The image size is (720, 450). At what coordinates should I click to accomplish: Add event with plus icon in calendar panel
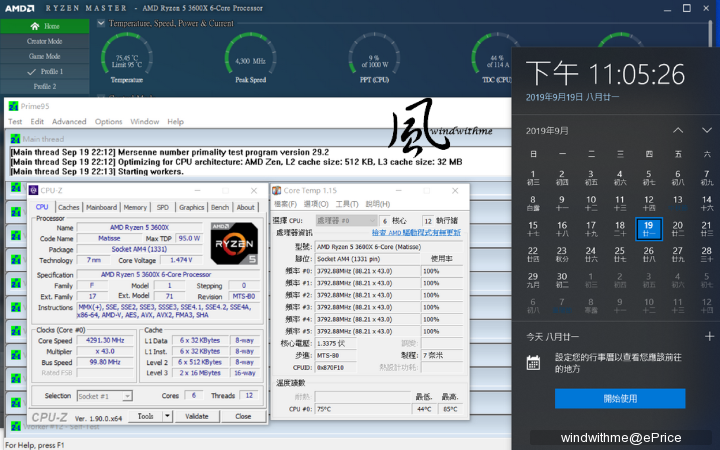709,337
